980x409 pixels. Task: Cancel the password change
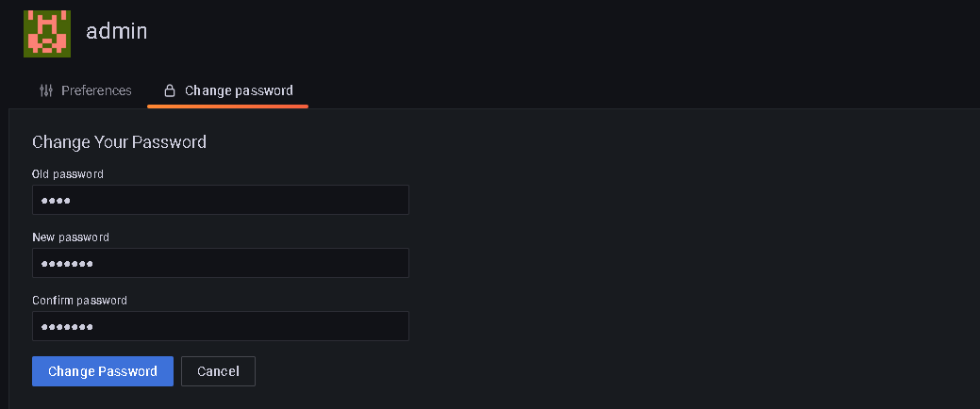point(218,371)
